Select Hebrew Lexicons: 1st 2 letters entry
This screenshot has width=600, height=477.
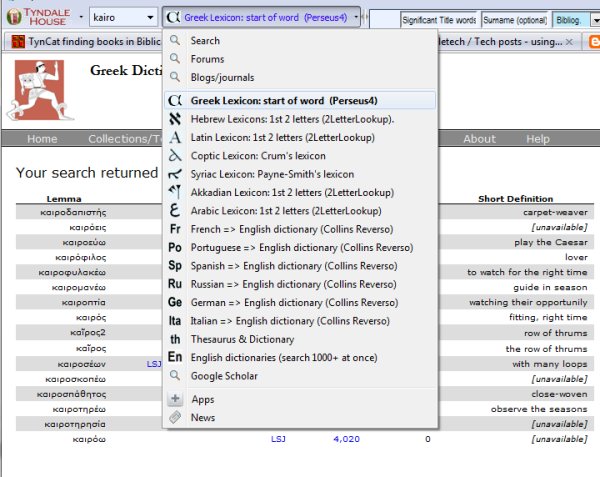tap(300, 119)
